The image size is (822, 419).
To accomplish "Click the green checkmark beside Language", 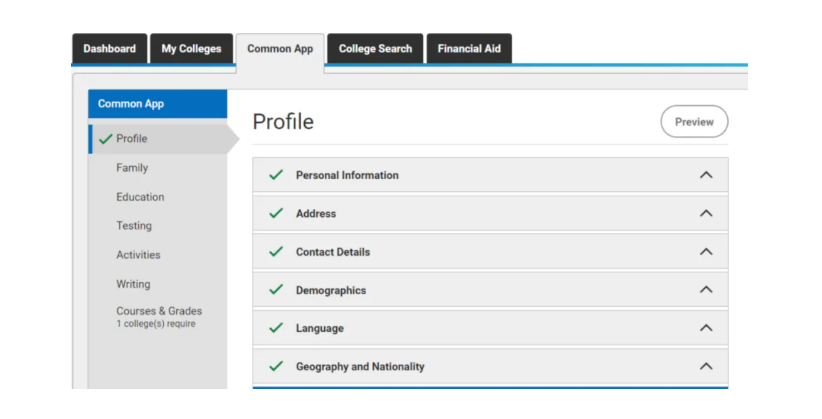I will coord(276,328).
